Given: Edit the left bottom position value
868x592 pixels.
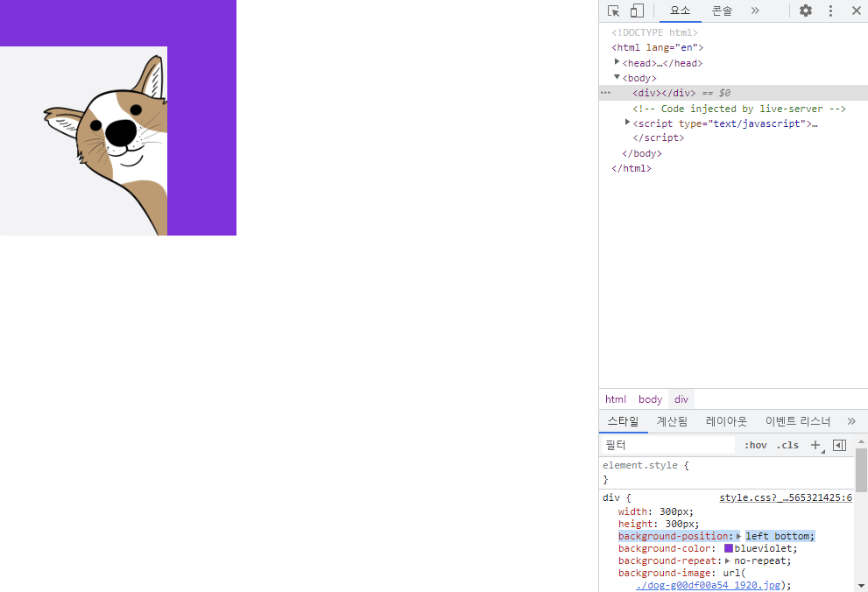Looking at the screenshot, I should (779, 536).
